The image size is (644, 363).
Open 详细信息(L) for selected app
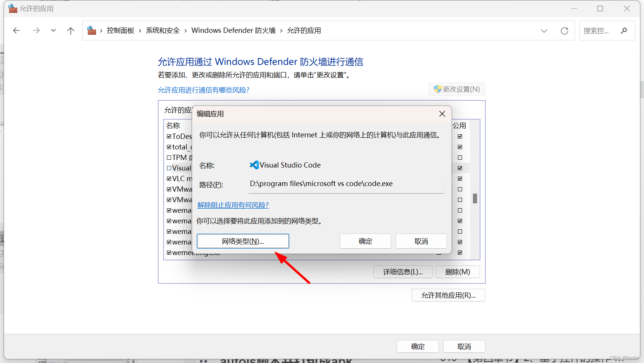click(x=403, y=272)
